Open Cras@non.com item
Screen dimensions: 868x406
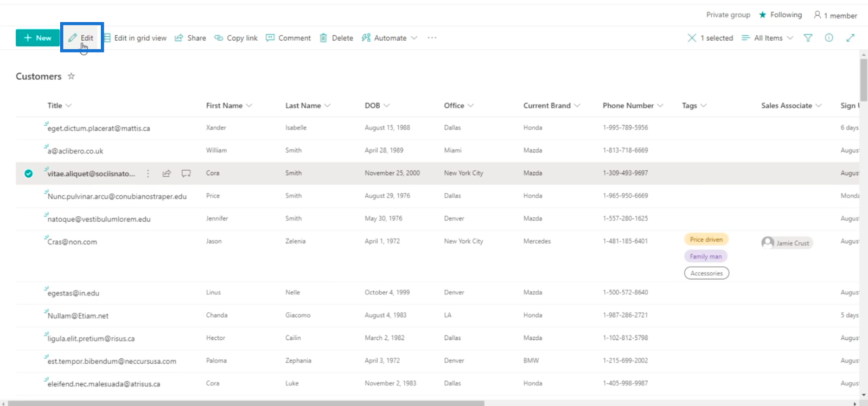pos(72,242)
